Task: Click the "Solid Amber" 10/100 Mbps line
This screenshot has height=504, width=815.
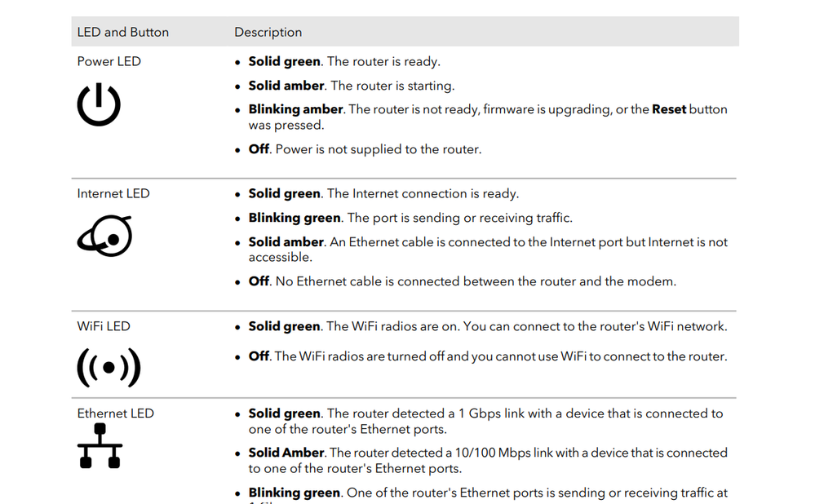Action: pyautogui.click(x=487, y=453)
